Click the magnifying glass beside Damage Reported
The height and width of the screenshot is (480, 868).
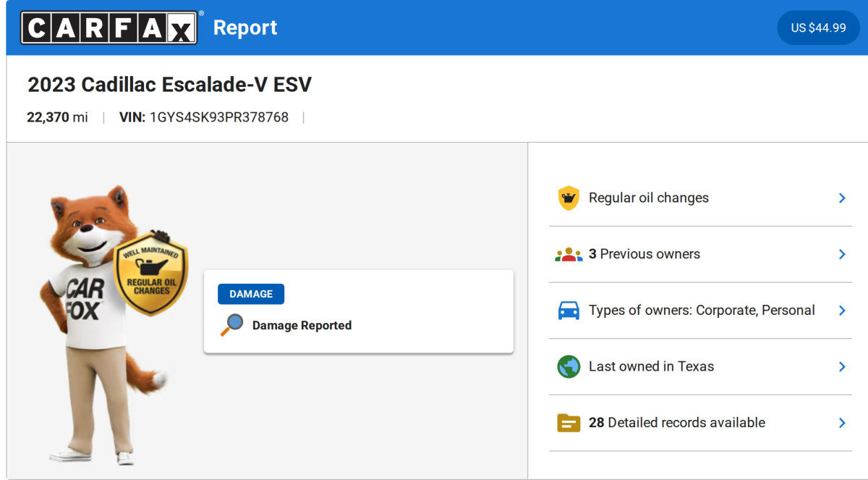point(231,324)
